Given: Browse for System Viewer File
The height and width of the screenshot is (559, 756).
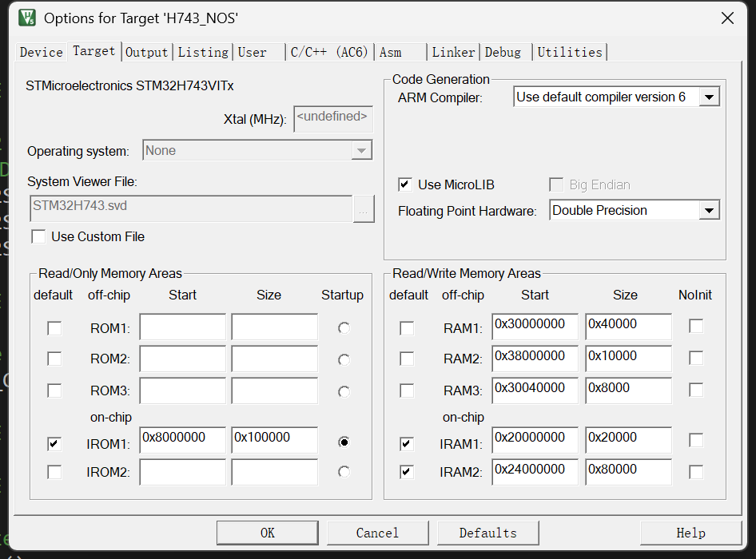Looking at the screenshot, I should 364,209.
